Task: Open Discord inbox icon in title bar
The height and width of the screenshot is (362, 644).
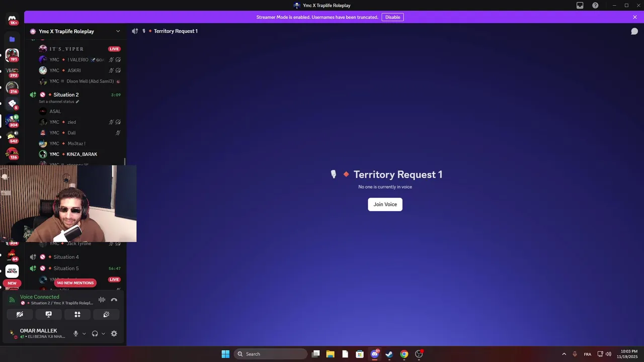Action: click(x=580, y=6)
